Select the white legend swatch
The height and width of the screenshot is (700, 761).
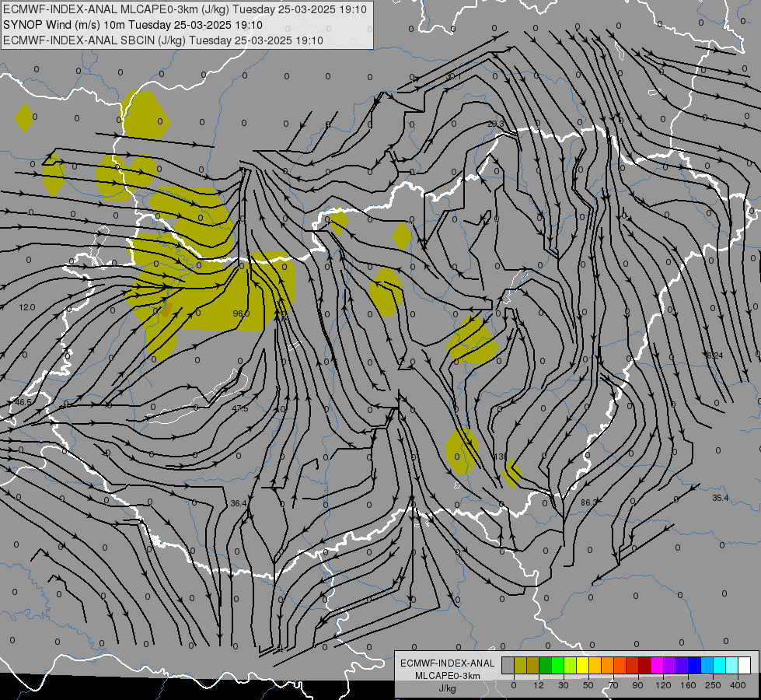tap(744, 666)
